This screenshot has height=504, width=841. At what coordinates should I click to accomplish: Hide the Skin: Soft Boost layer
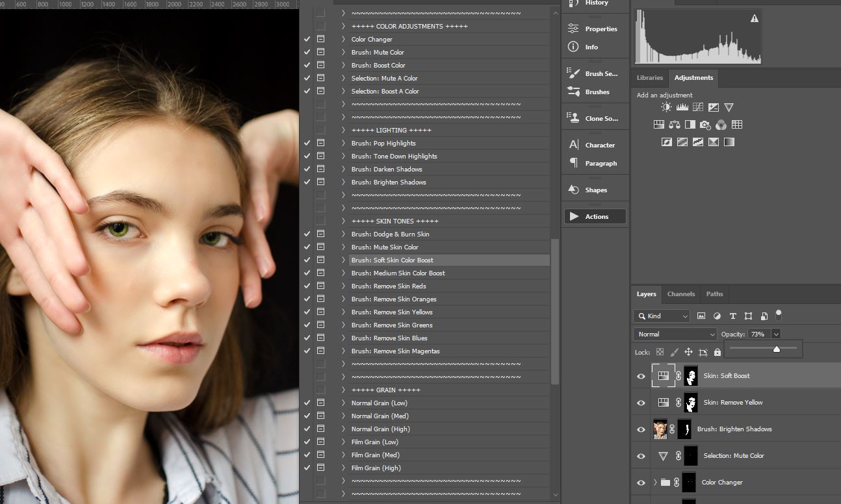point(641,376)
